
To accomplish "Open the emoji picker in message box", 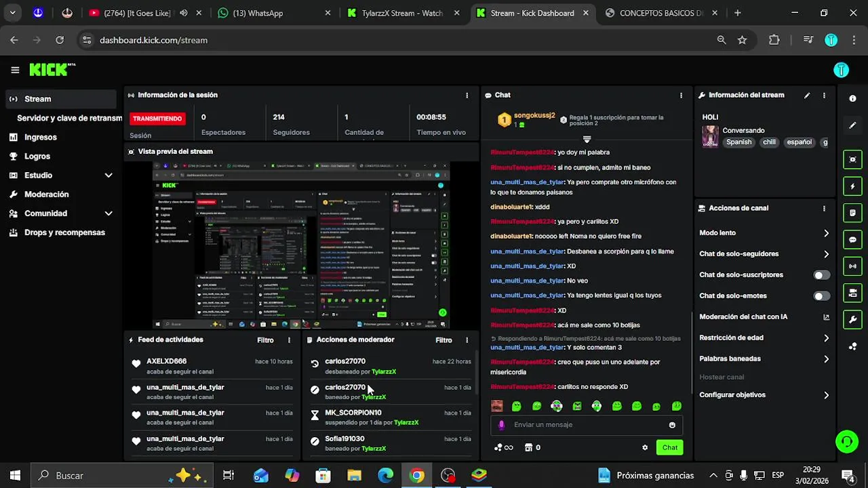I will (672, 425).
